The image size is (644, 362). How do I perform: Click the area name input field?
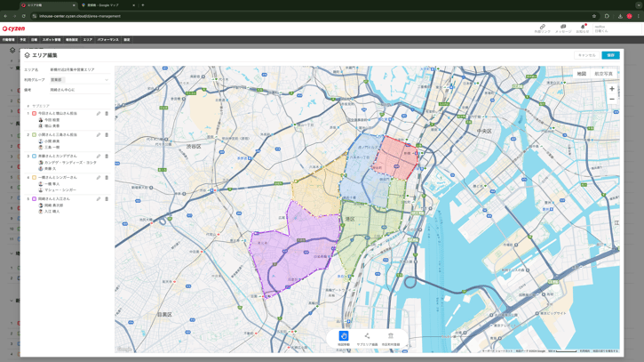79,70
